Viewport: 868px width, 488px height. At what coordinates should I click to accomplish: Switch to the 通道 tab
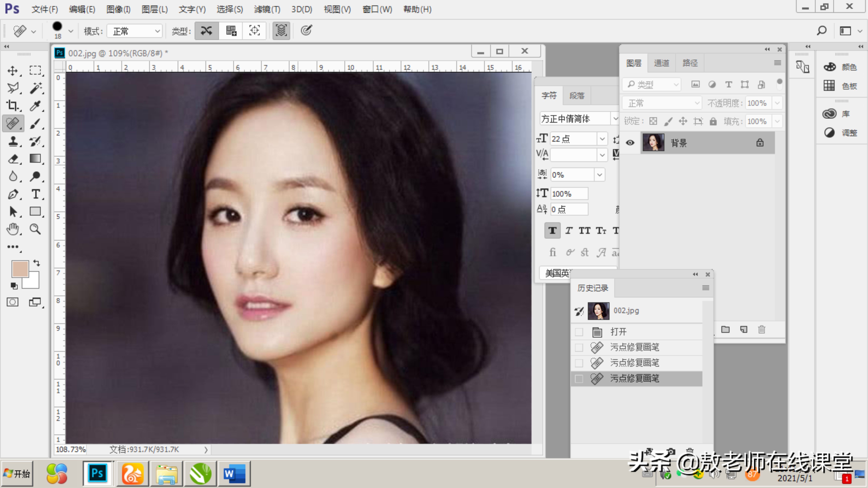coord(661,63)
